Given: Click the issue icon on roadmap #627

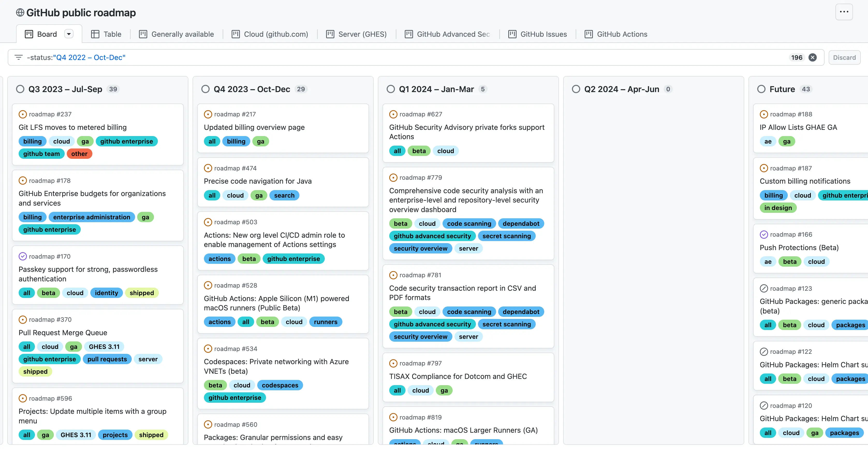Looking at the screenshot, I should click(393, 114).
